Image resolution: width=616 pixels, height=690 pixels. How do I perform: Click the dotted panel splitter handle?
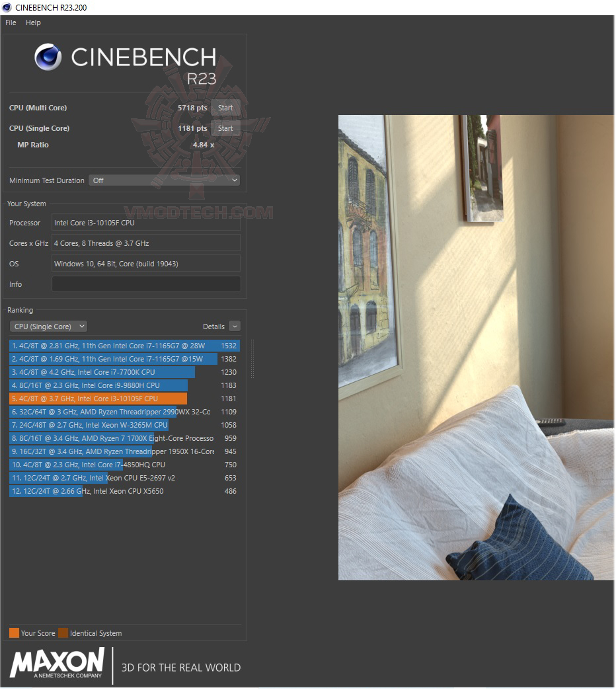click(252, 359)
